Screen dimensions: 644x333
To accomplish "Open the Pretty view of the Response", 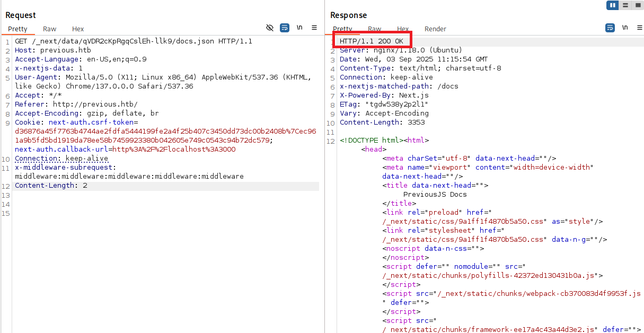I will 343,29.
